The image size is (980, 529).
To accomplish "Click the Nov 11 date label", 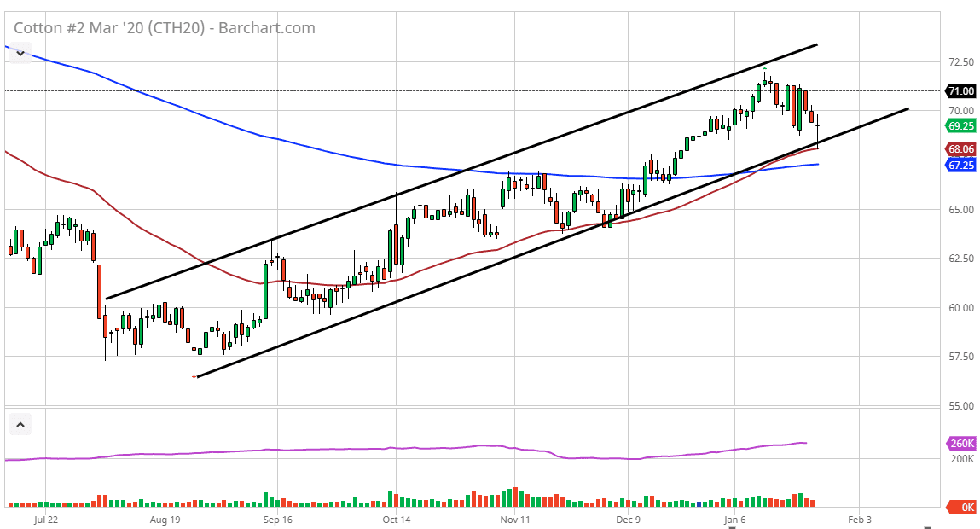I will [515, 520].
